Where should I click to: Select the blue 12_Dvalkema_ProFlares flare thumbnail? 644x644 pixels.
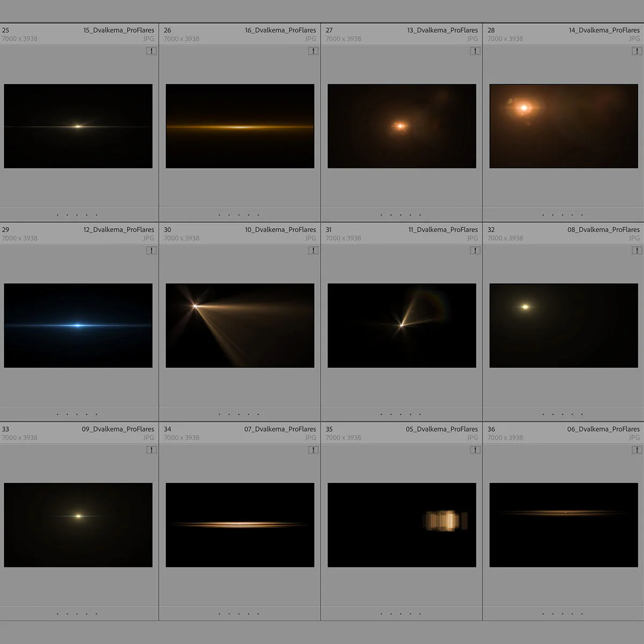tap(78, 326)
